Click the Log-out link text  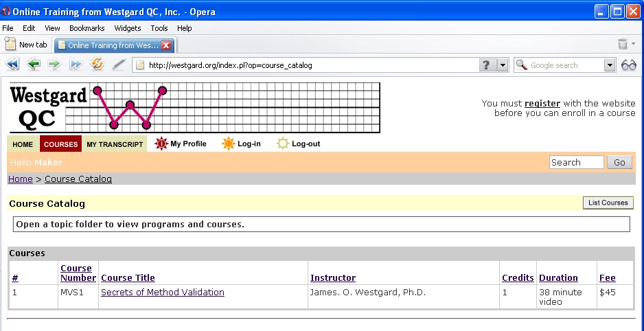306,144
